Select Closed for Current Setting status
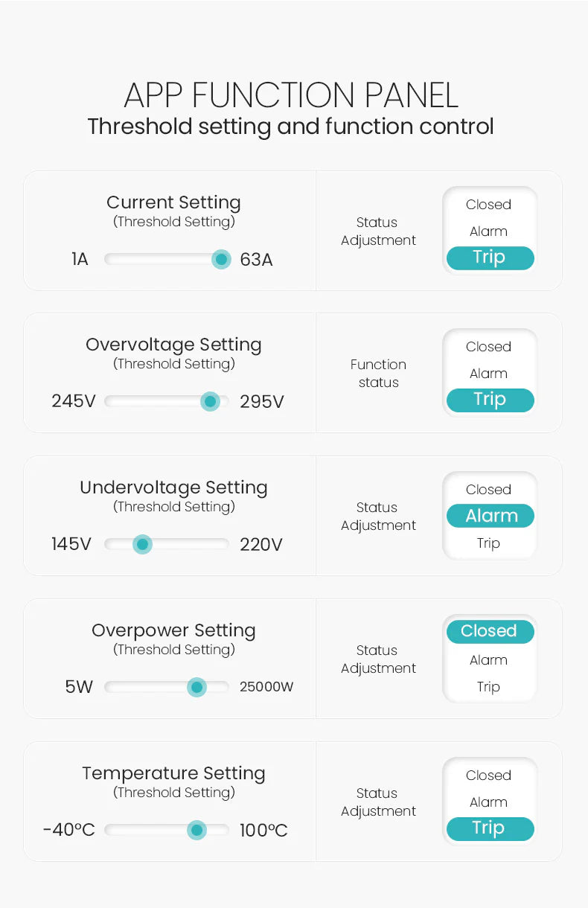The height and width of the screenshot is (908, 588). [x=489, y=205]
